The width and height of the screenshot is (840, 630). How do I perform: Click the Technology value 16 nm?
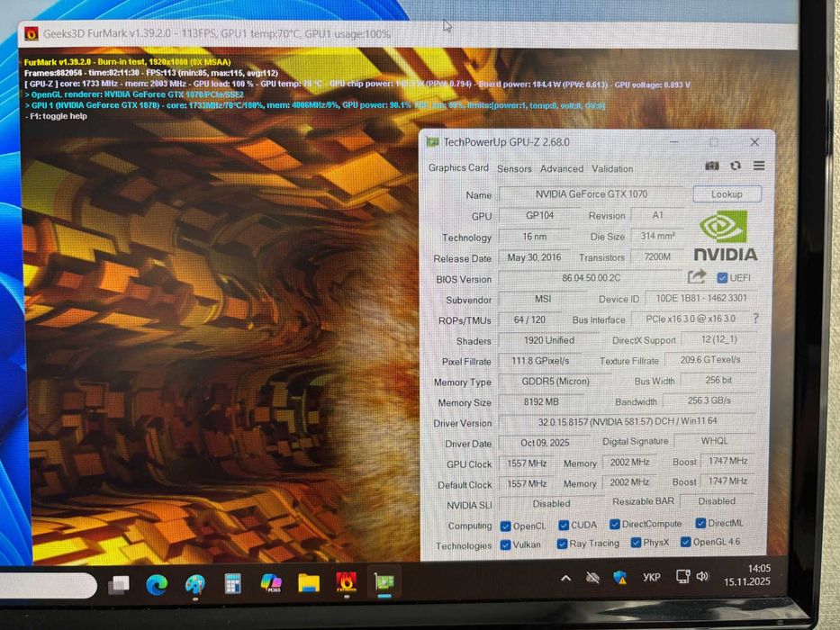point(535,236)
